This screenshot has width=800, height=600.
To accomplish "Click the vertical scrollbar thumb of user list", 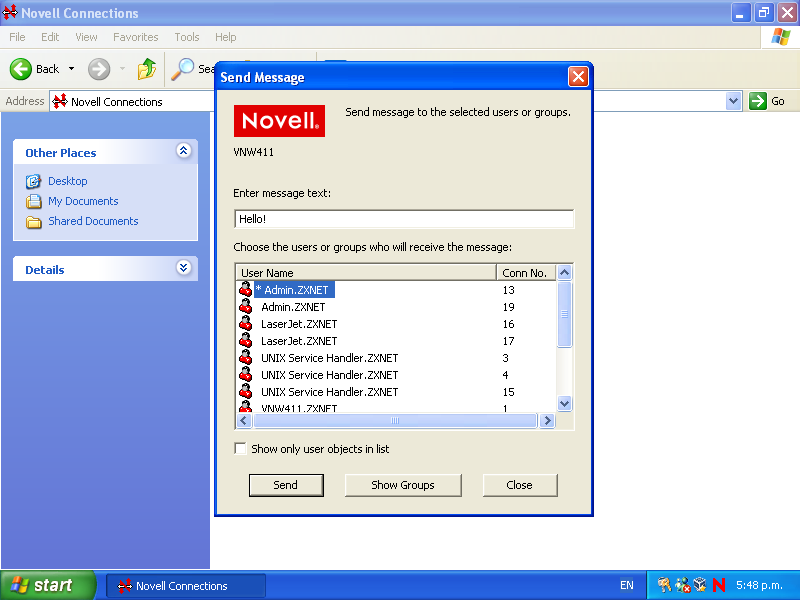I will pyautogui.click(x=564, y=314).
